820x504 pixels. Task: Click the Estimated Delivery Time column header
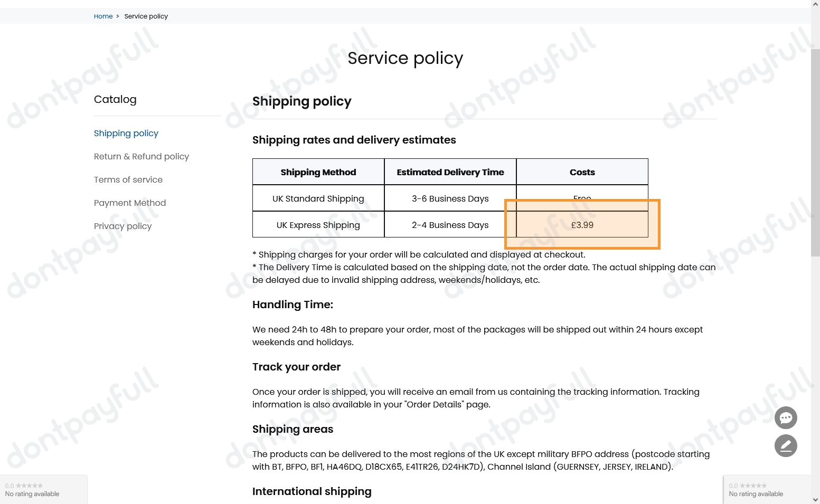(x=450, y=172)
